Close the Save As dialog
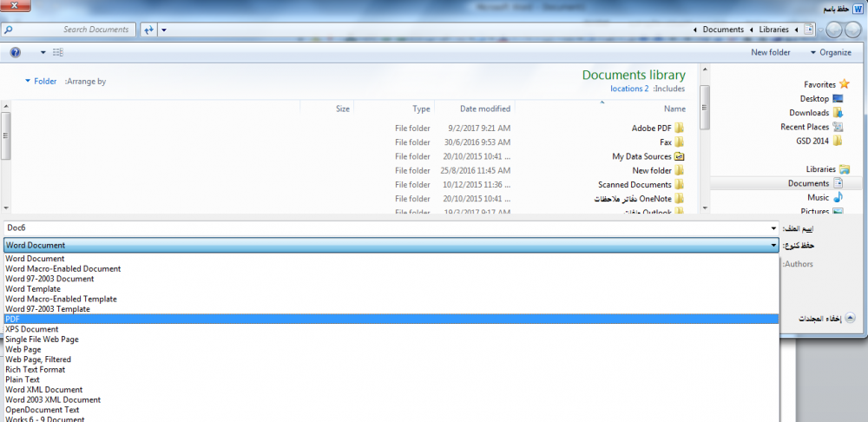The width and height of the screenshot is (868, 422). click(x=14, y=7)
